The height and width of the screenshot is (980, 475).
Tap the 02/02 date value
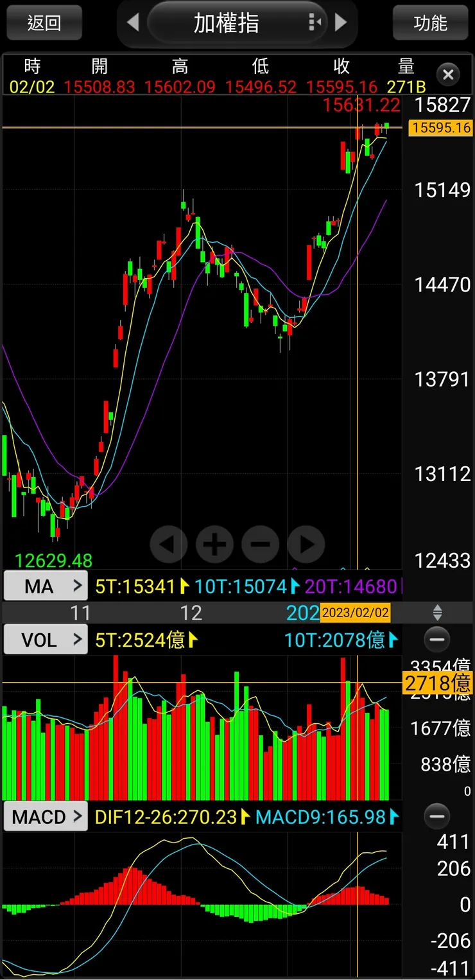(x=32, y=87)
